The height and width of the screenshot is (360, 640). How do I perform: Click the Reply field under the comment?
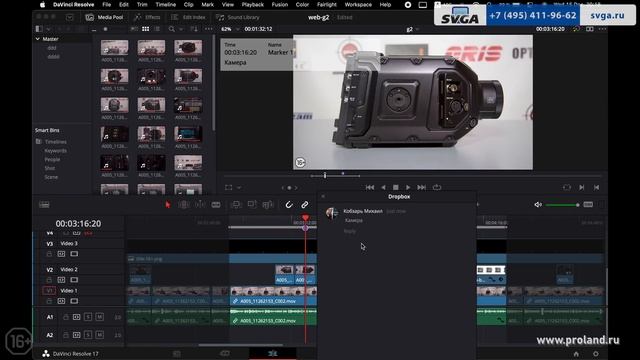pyautogui.click(x=350, y=231)
